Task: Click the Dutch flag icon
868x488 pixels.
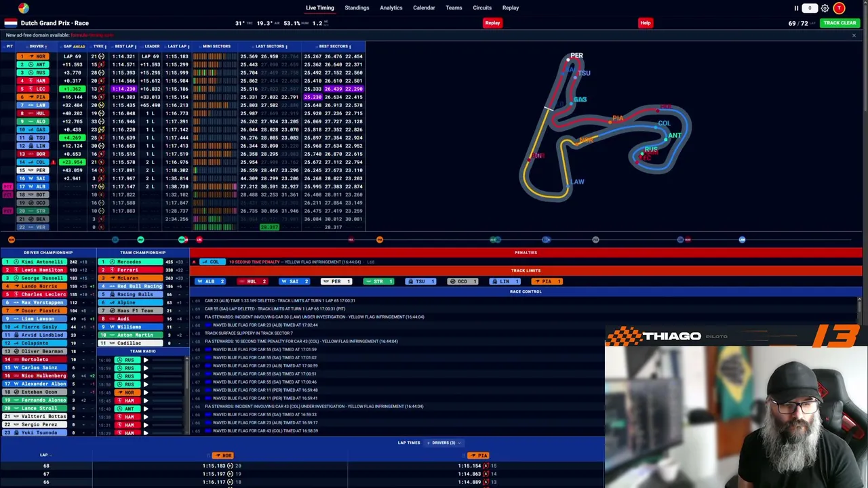Action: pyautogui.click(x=11, y=23)
